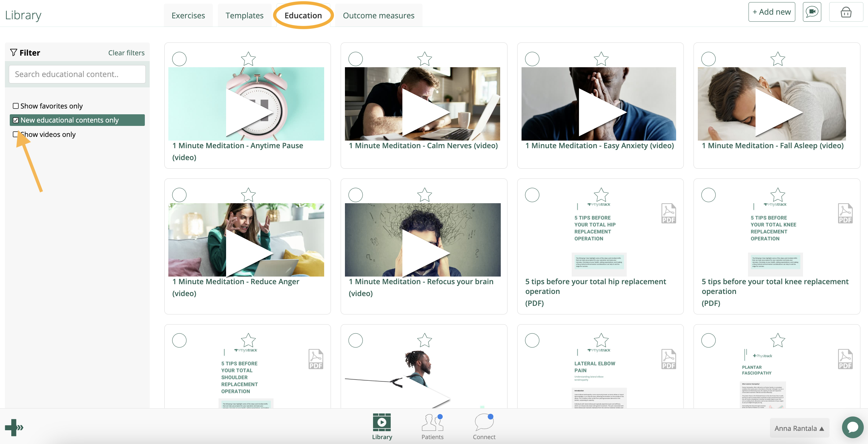The height and width of the screenshot is (444, 868).
Task: Play the Fall Asleep video thumbnail
Action: (772, 104)
